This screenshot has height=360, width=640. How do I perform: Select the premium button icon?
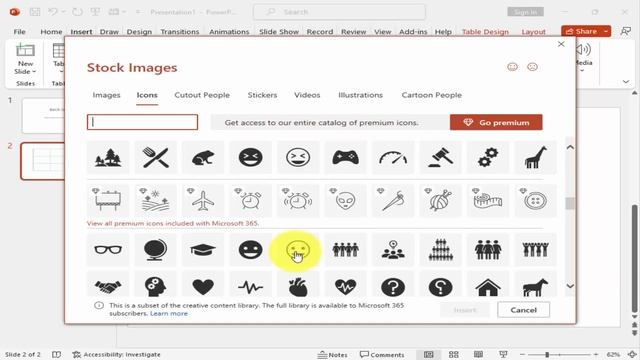point(535,200)
